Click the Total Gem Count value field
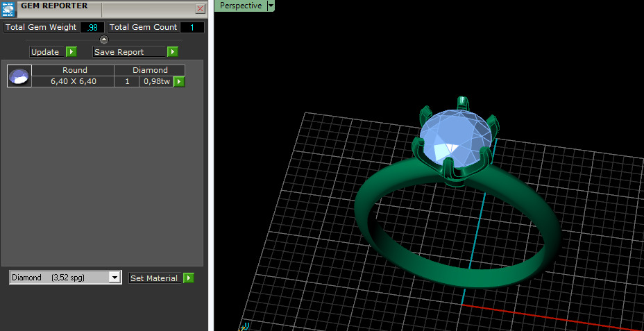This screenshot has width=644, height=331. click(x=192, y=28)
